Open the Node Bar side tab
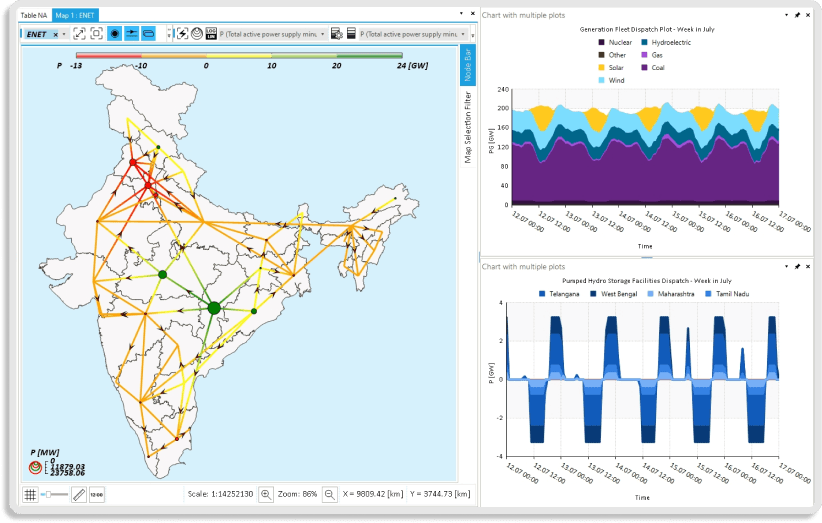This screenshot has width=822, height=523. pyautogui.click(x=467, y=65)
